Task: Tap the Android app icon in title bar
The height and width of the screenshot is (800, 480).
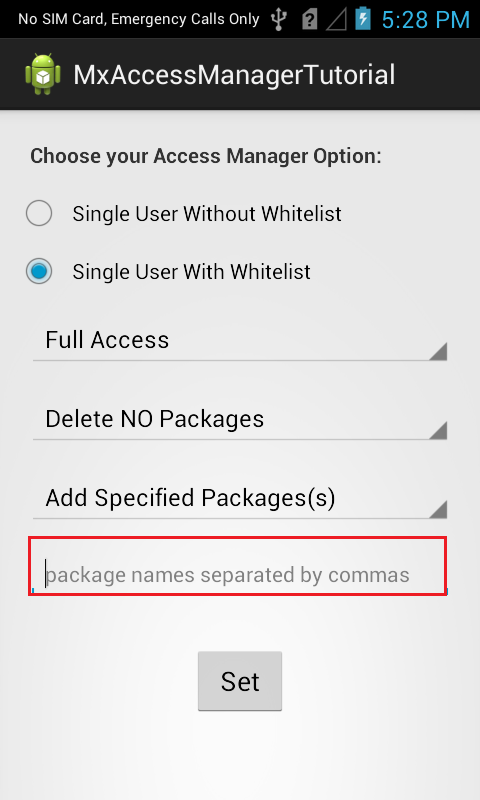Action: click(x=43, y=74)
